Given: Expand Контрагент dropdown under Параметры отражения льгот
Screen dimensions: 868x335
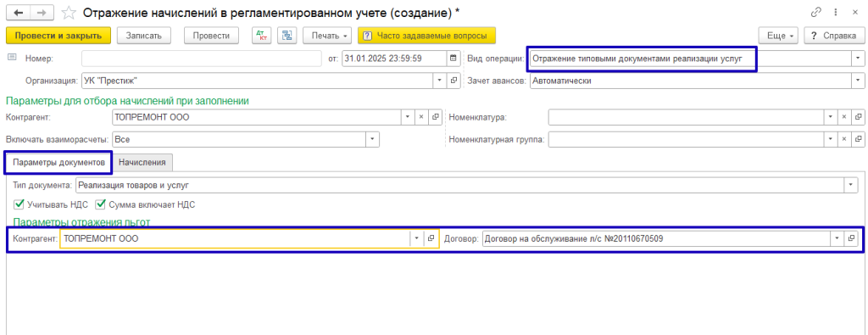Looking at the screenshot, I should pos(416,239).
